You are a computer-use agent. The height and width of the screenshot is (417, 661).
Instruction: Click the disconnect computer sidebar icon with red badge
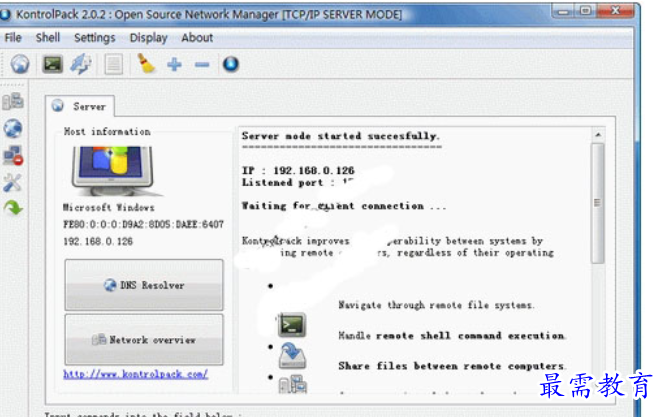tap(13, 156)
